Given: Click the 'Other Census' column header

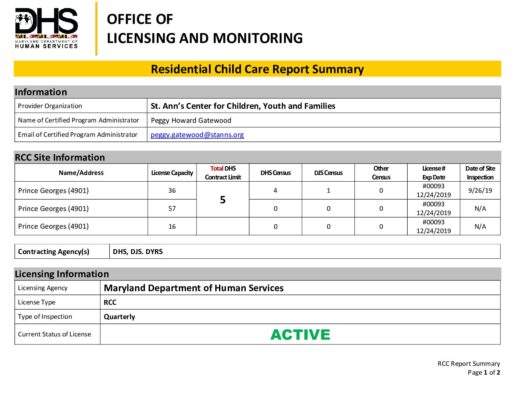Looking at the screenshot, I should click(x=381, y=173).
